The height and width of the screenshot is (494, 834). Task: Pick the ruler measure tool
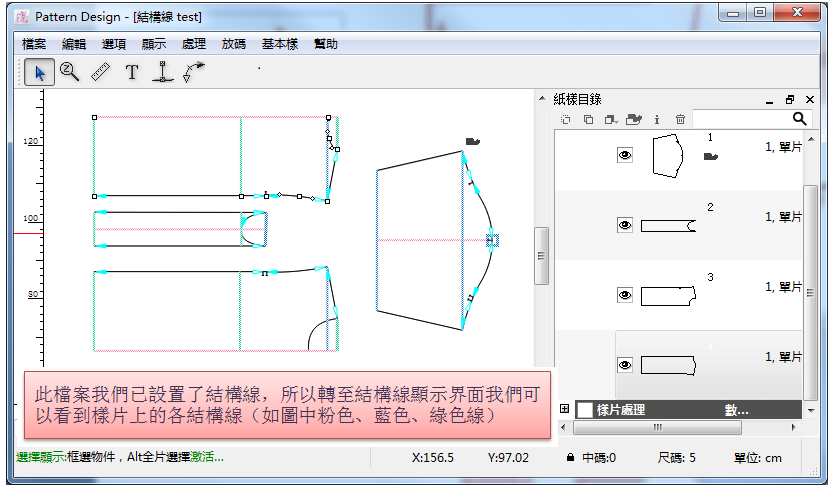(x=100, y=72)
